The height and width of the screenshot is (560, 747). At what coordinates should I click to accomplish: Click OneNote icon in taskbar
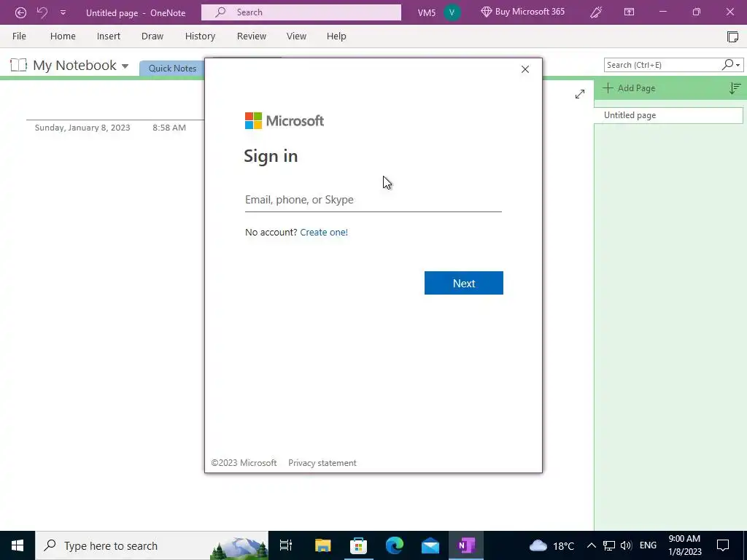point(466,545)
